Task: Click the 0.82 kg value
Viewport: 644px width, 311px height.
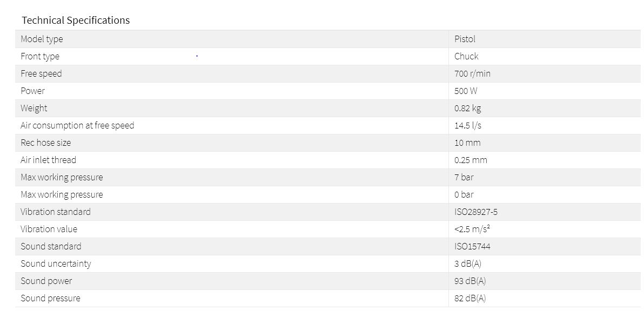Action: pos(467,108)
